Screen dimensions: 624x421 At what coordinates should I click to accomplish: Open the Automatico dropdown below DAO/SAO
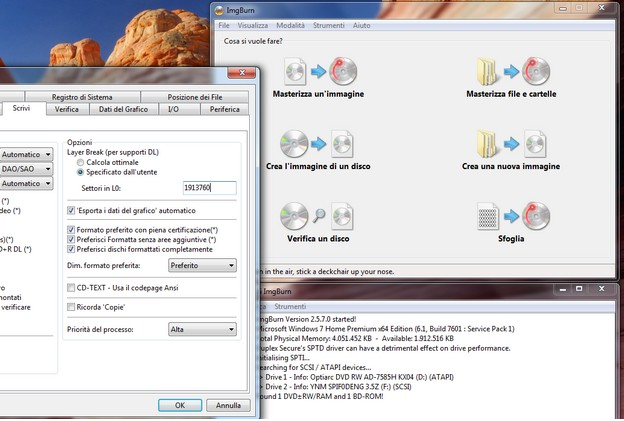click(26, 183)
